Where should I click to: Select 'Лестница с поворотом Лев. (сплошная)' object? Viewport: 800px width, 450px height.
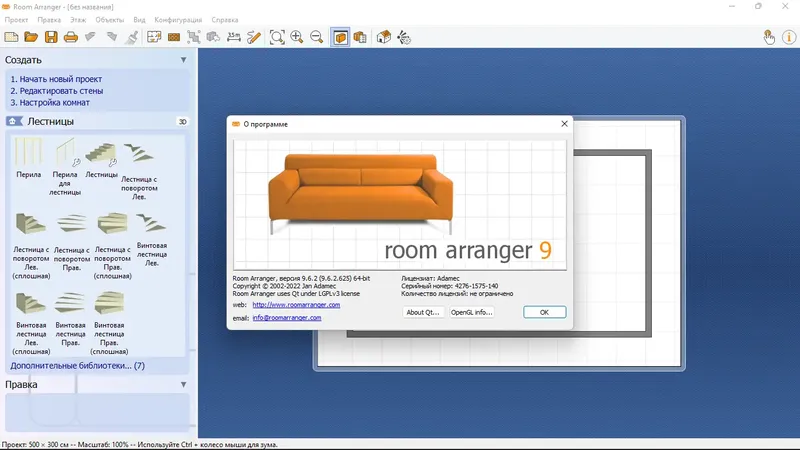[31, 245]
